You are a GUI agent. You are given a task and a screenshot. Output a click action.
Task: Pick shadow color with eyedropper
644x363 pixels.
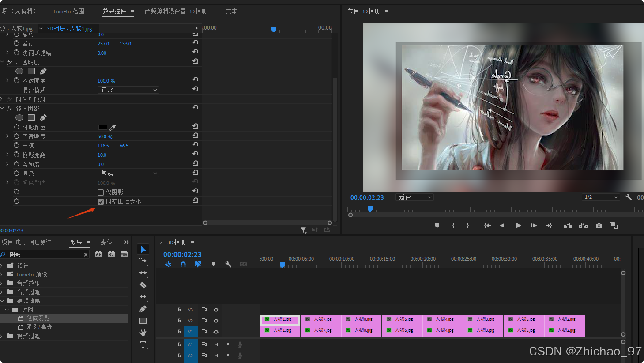tap(113, 127)
